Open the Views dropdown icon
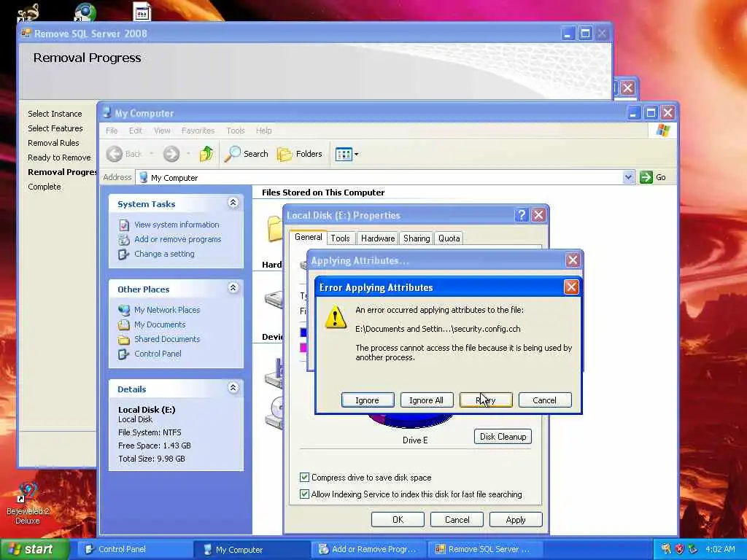 coord(347,154)
